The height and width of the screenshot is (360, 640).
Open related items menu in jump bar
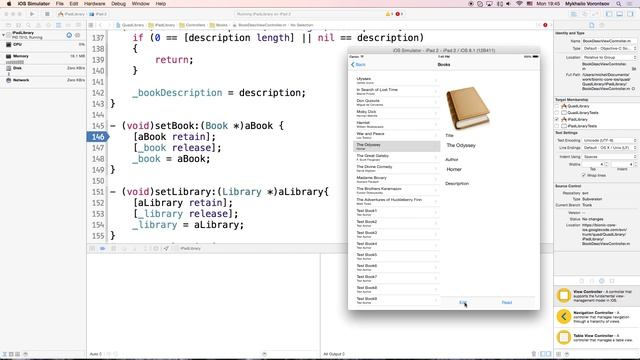[x=91, y=25]
